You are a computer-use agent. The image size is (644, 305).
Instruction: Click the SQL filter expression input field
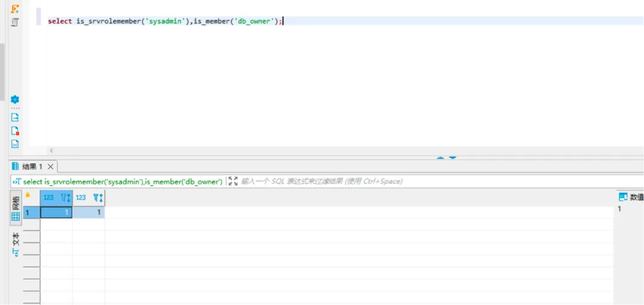point(358,181)
